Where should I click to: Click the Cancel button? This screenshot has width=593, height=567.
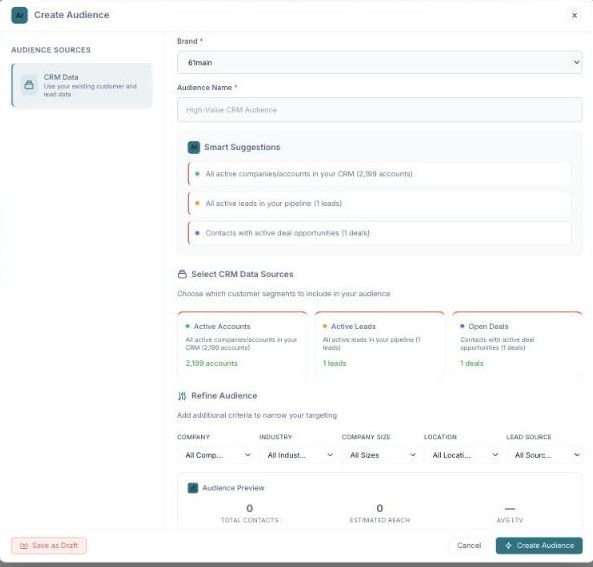click(x=469, y=545)
